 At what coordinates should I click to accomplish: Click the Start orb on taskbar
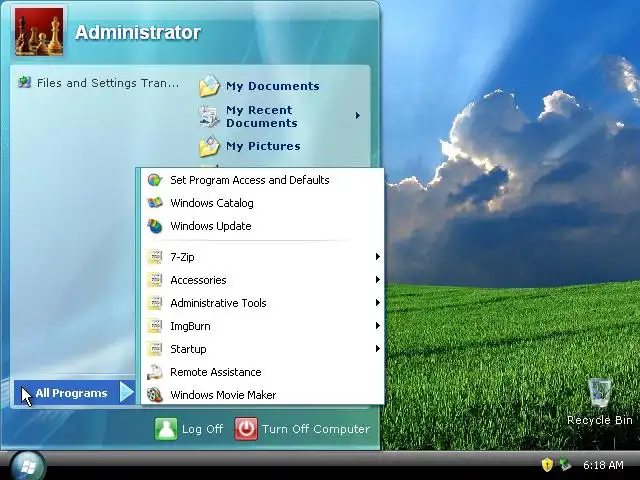click(x=28, y=466)
